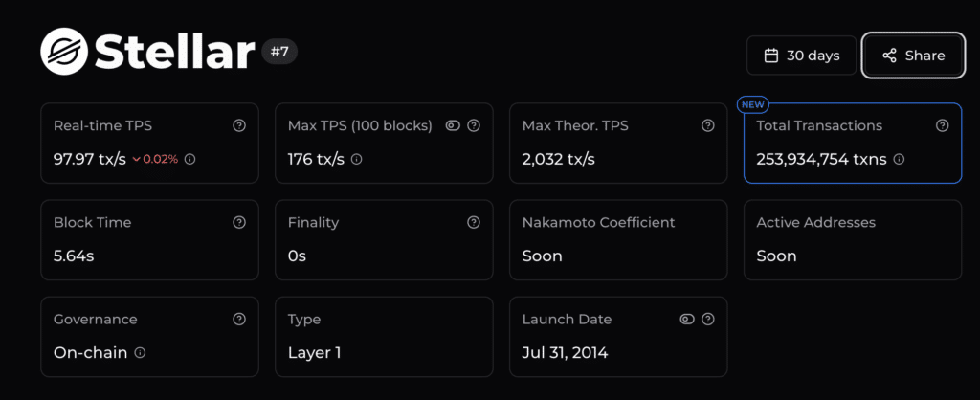Click the info icon after 176 tx/s
Screen dimensions: 980x400
[357, 159]
